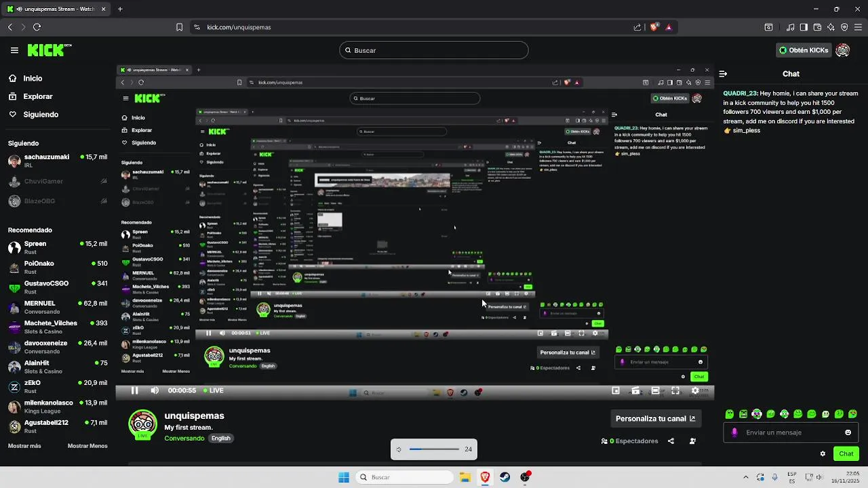Open Steam from the taskbar
This screenshot has height=488, width=868.
point(505,477)
